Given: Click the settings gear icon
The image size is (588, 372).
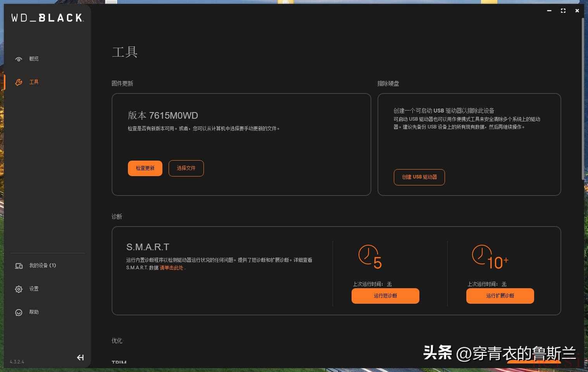Looking at the screenshot, I should coord(19,289).
